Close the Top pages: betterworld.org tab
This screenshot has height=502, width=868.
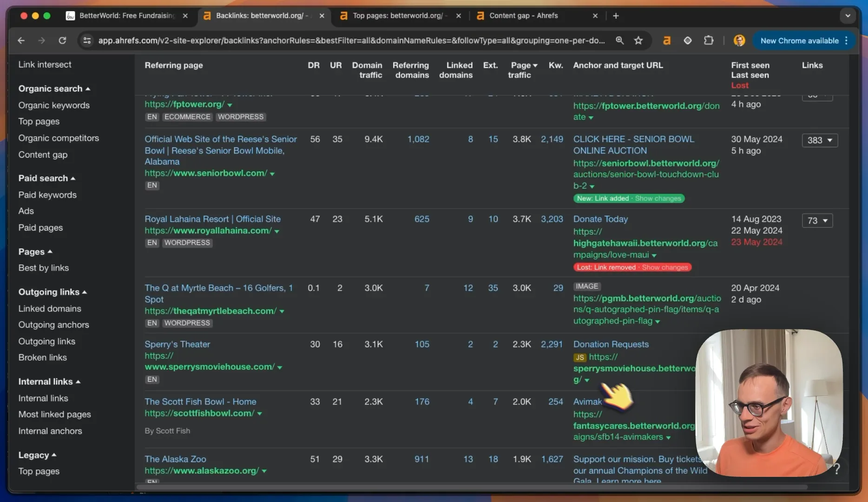click(x=459, y=16)
